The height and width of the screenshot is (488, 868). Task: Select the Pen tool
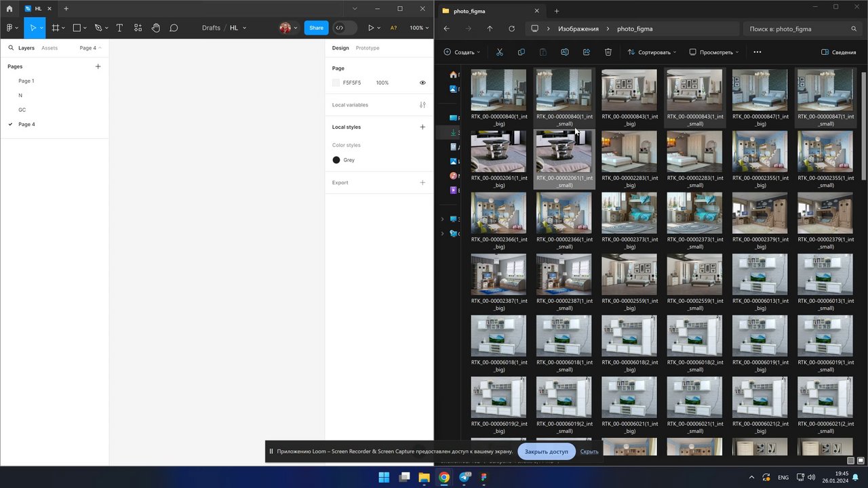pyautogui.click(x=98, y=28)
